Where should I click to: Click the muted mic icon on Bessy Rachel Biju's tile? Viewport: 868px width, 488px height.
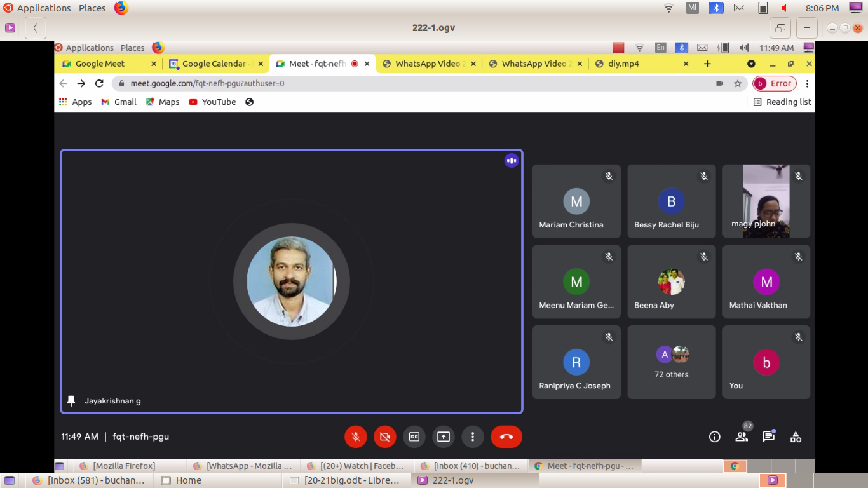pos(704,176)
